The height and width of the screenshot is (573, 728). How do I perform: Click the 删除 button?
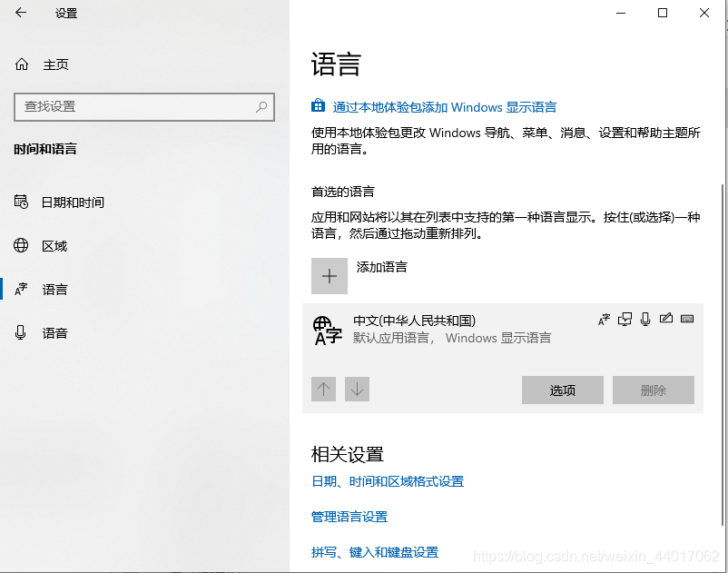pos(654,390)
